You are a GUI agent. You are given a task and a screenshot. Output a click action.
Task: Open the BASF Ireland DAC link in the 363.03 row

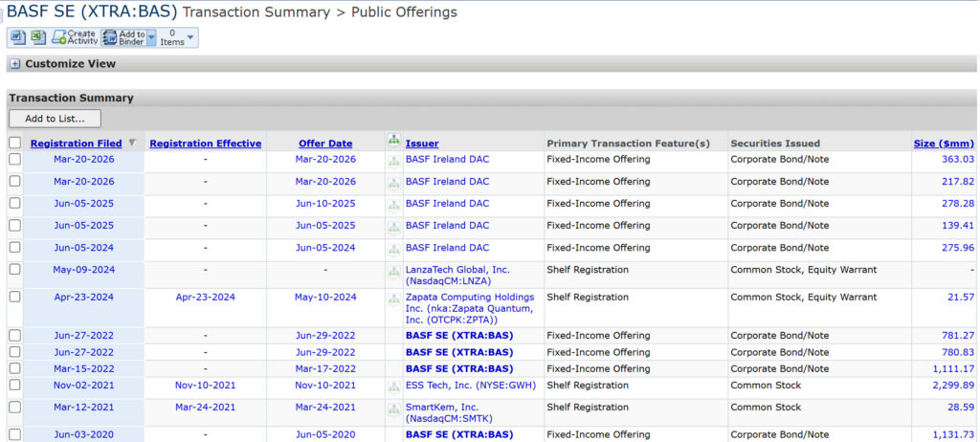[448, 160]
